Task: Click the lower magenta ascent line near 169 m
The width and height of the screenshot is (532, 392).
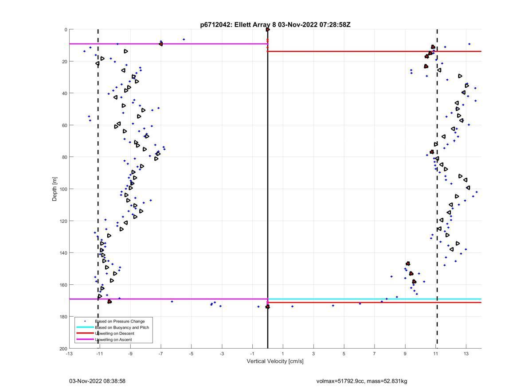Action: [168, 299]
